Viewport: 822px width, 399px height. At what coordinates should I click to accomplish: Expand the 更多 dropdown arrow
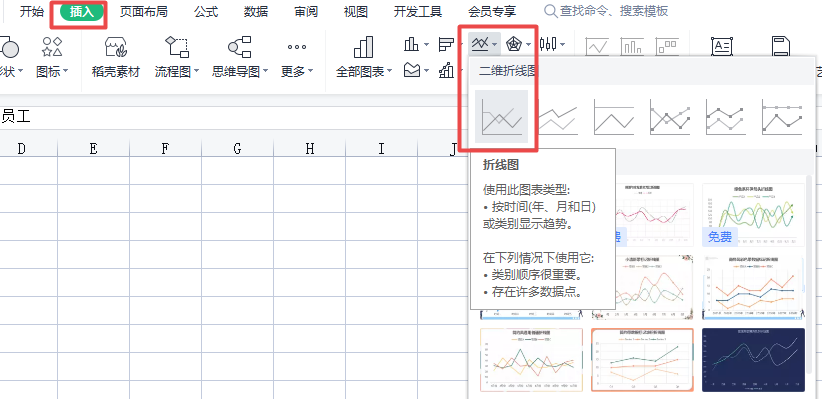(310, 72)
